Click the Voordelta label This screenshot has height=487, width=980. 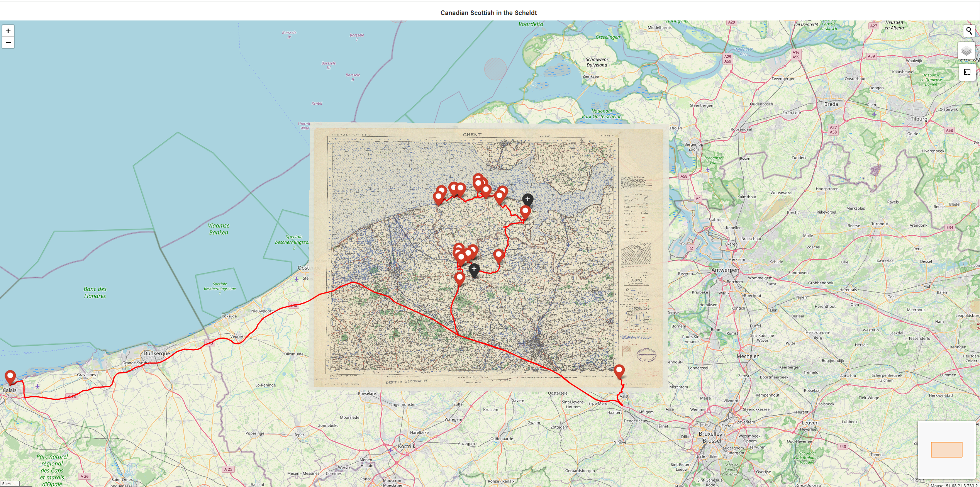pos(531,24)
